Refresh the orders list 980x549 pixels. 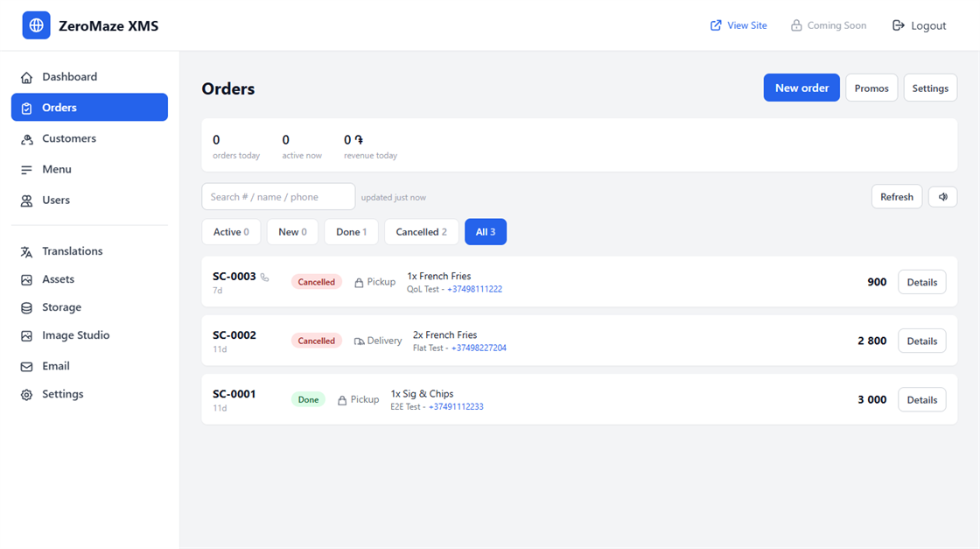897,197
